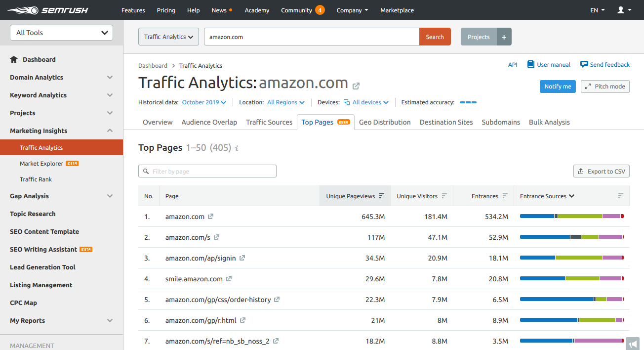This screenshot has height=350, width=644.
Task: Sort the Unique Pageviews column
Action: coord(382,196)
